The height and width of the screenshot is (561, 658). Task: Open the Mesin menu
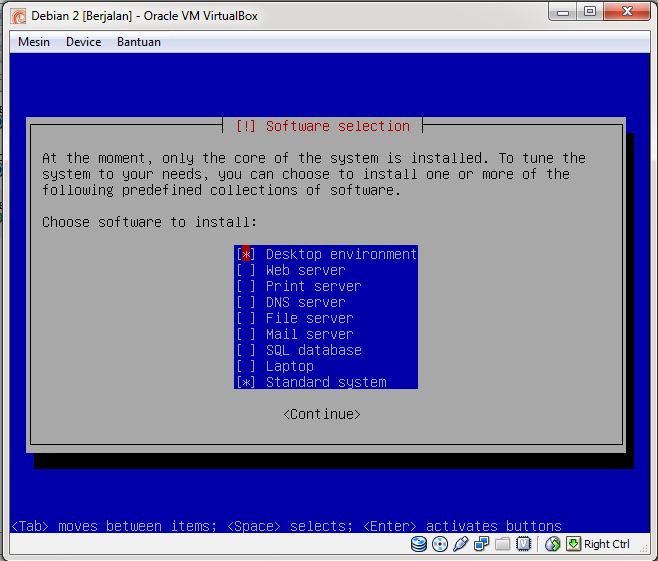[34, 42]
